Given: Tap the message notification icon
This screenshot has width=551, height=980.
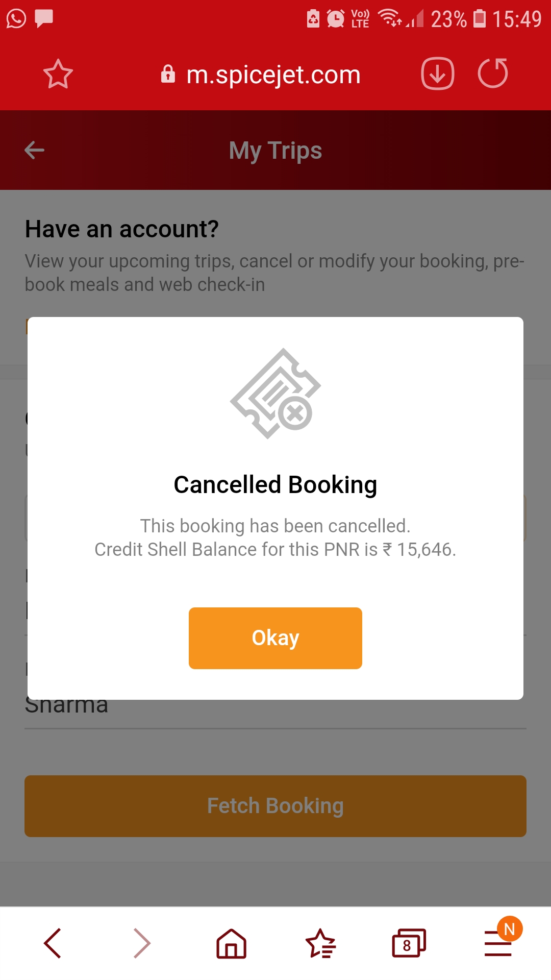Looking at the screenshot, I should (x=44, y=19).
